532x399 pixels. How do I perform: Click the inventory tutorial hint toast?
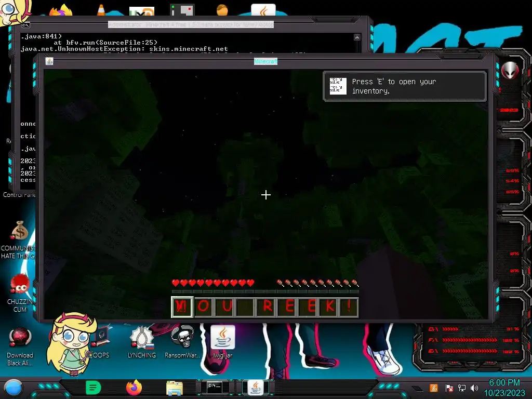click(x=404, y=86)
